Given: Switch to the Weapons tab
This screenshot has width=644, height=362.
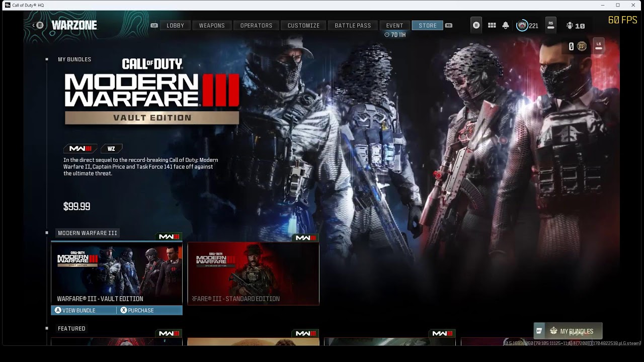Looking at the screenshot, I should pyautogui.click(x=212, y=25).
